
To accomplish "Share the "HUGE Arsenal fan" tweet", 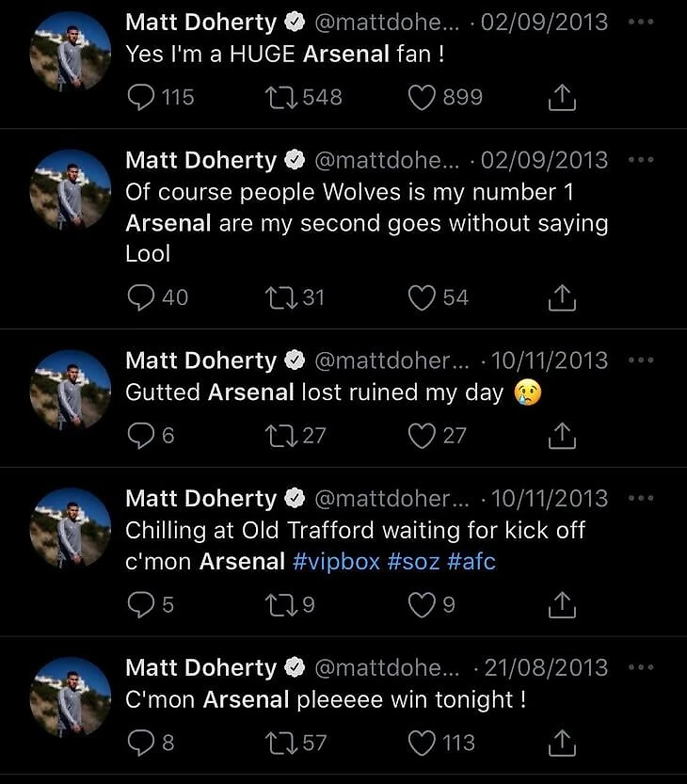I will pos(561,97).
